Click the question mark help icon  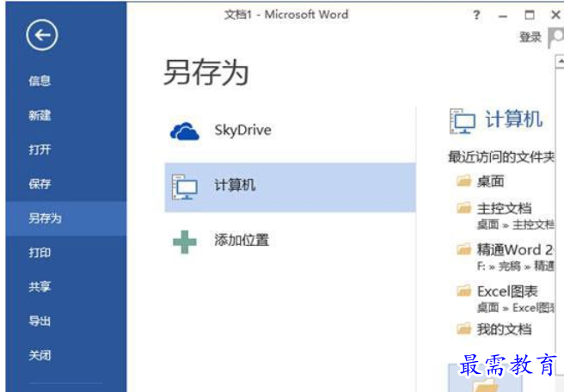tap(476, 15)
